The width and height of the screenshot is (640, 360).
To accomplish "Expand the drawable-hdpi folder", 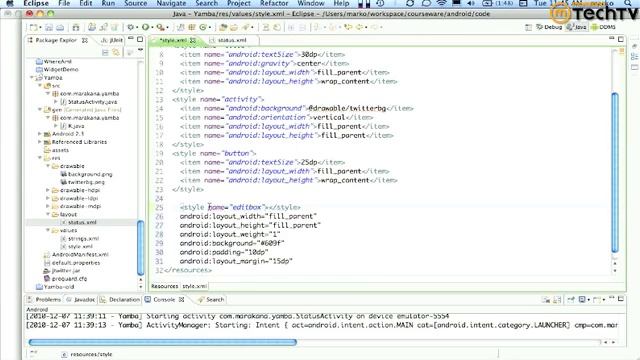I will [48, 190].
